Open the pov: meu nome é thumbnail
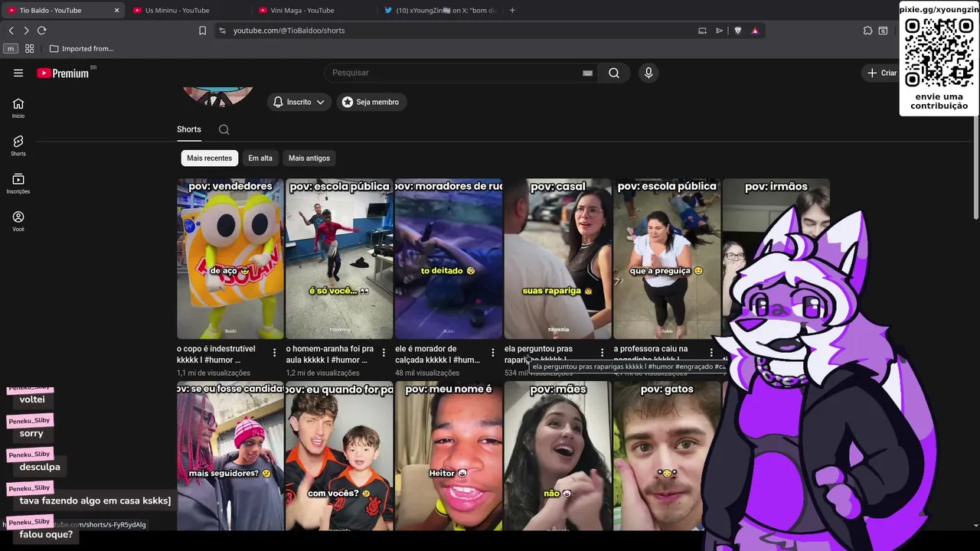This screenshot has height=551, width=980. click(449, 456)
